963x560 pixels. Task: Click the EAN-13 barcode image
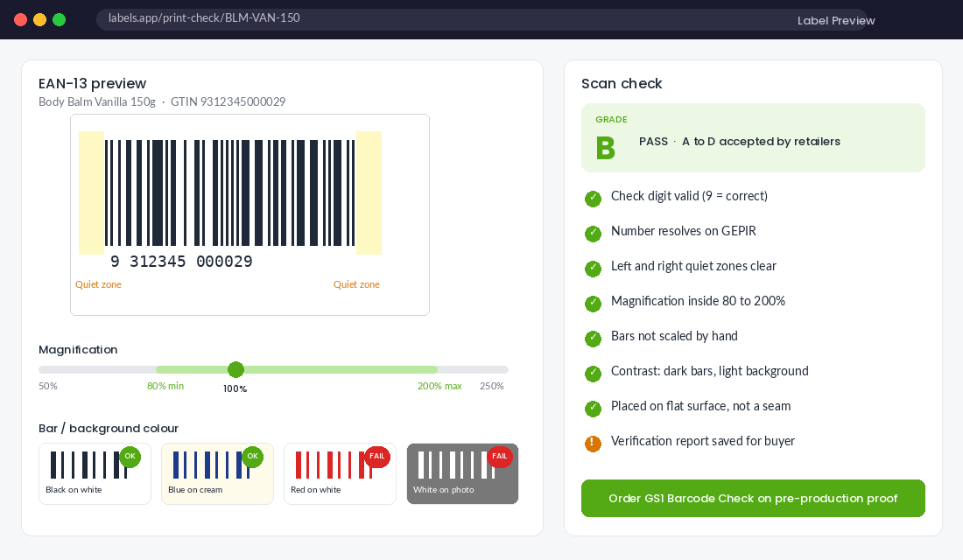tap(229, 192)
